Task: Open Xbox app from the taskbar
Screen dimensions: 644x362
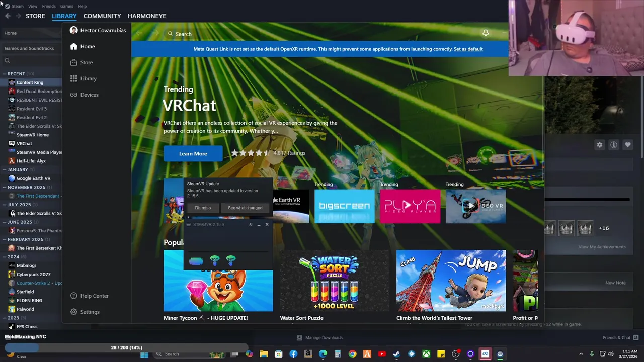Action: pos(426,354)
